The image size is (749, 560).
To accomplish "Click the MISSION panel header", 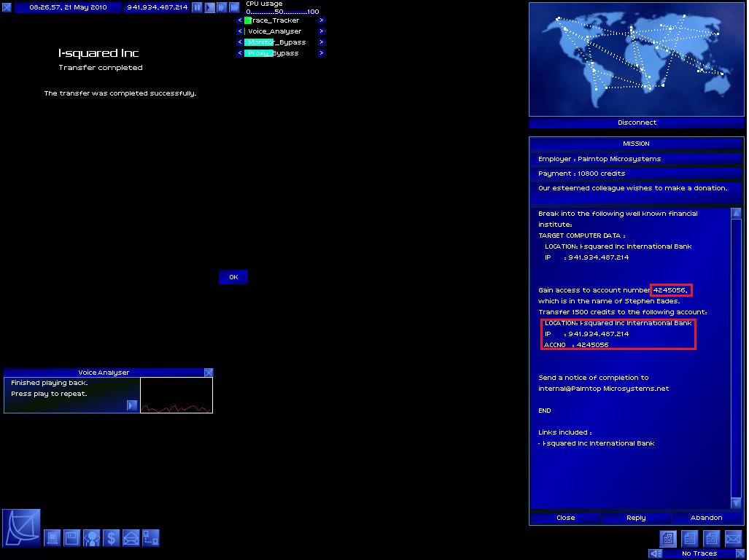I will click(x=636, y=144).
